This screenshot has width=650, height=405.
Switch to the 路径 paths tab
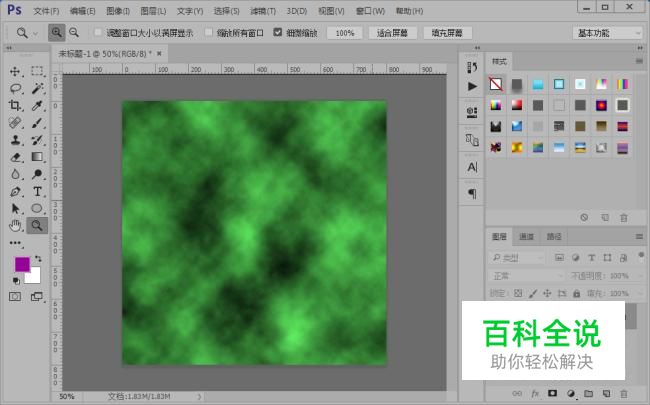pyautogui.click(x=554, y=237)
